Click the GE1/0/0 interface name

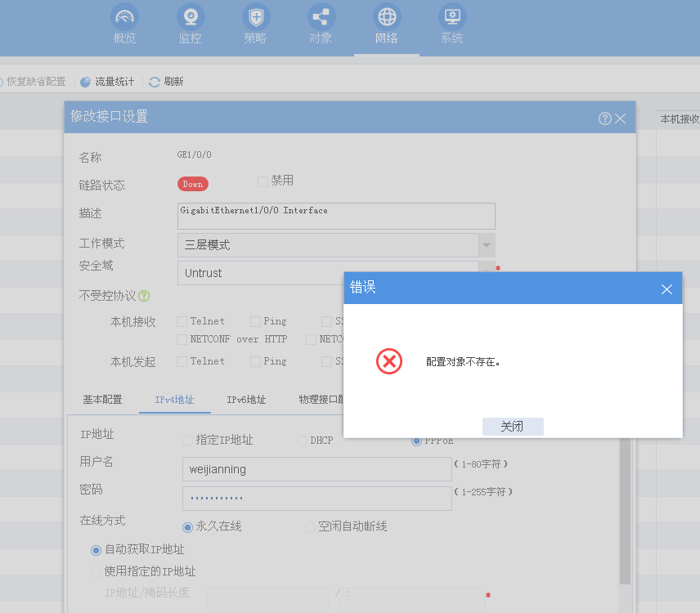click(194, 154)
